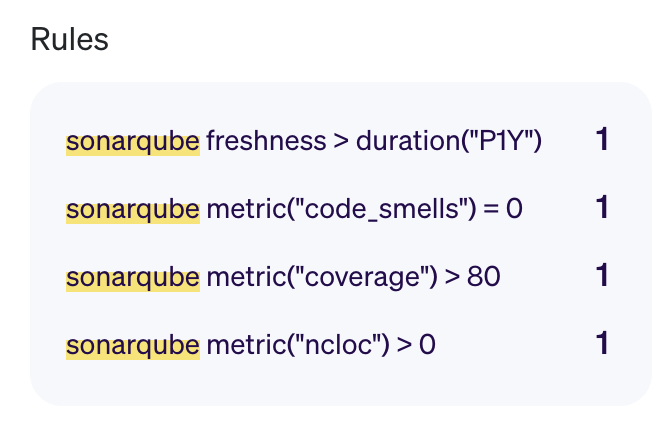
Task: Click the count 1 beside coverage rule
Action: [x=602, y=275]
